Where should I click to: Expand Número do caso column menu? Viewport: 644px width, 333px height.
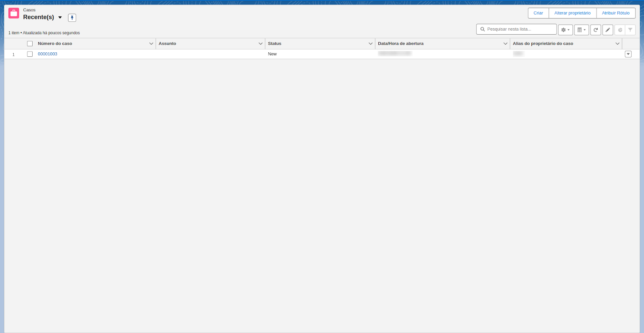(x=151, y=43)
